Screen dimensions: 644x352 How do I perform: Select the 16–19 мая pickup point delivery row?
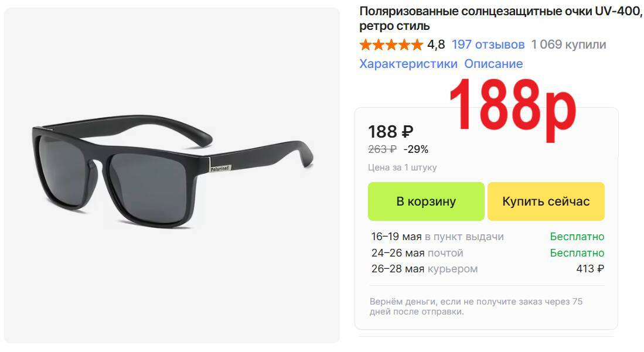click(488, 237)
